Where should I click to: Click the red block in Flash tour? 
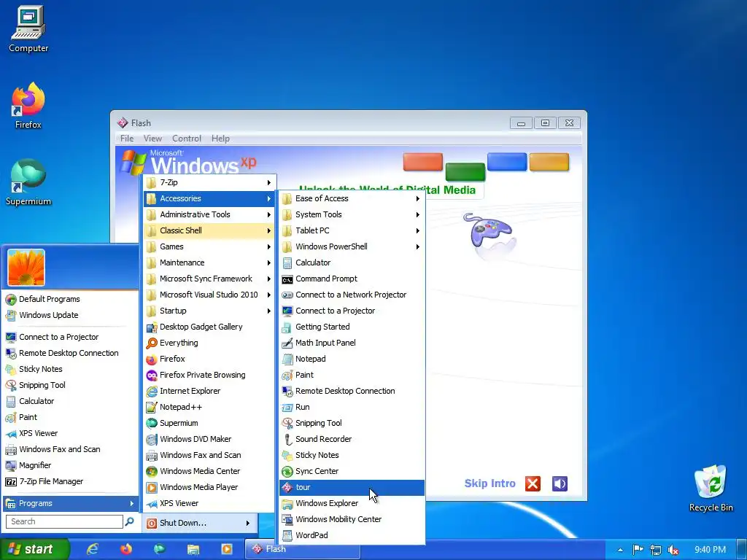[x=422, y=161]
